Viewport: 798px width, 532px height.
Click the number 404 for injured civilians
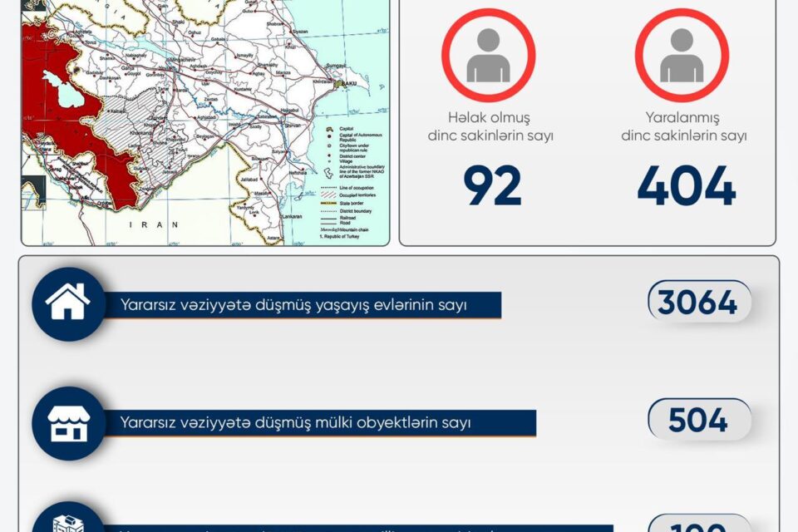tap(686, 185)
